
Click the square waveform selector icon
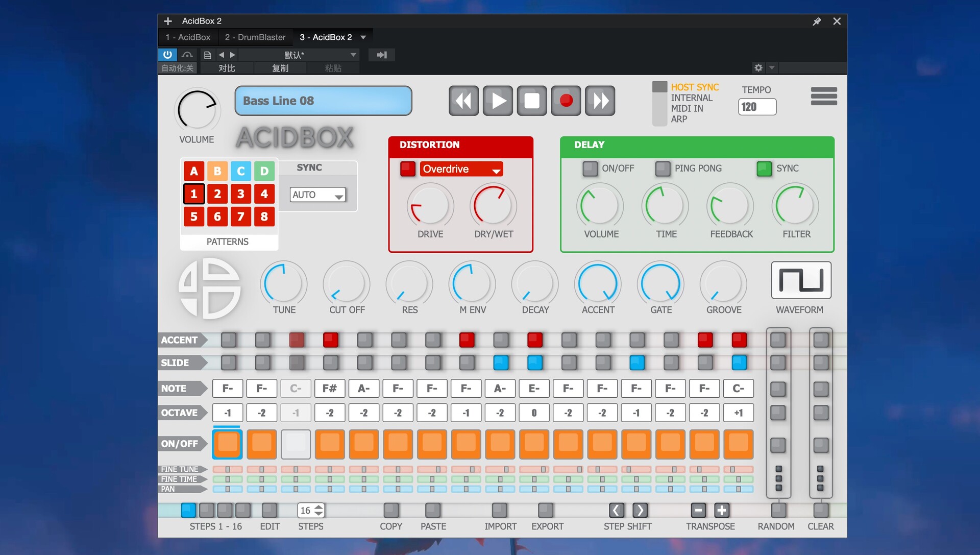[x=801, y=280]
